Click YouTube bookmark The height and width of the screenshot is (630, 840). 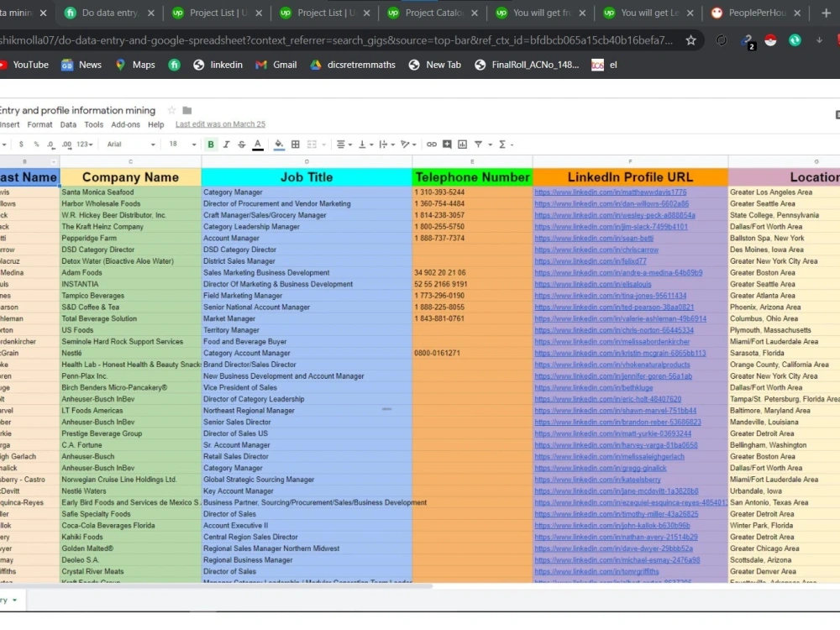24,65
